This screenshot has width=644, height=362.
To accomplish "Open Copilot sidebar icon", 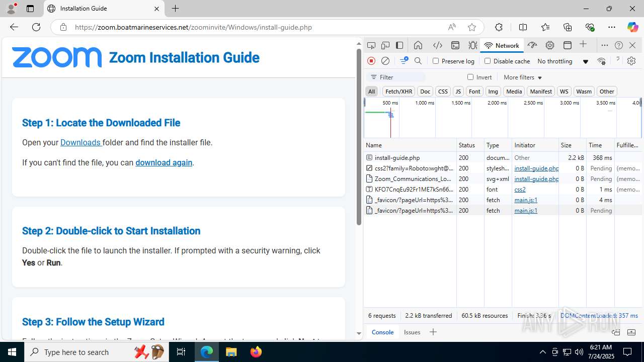I will pos(632,27).
